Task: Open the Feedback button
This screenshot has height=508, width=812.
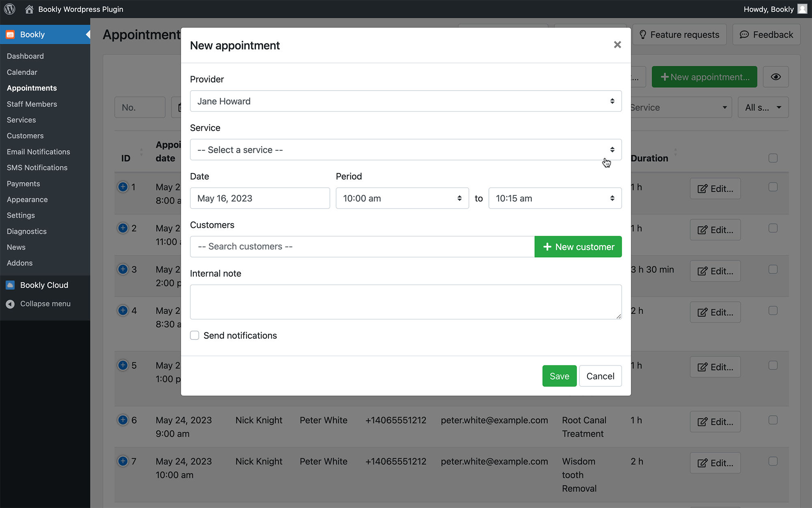Action: (767, 35)
